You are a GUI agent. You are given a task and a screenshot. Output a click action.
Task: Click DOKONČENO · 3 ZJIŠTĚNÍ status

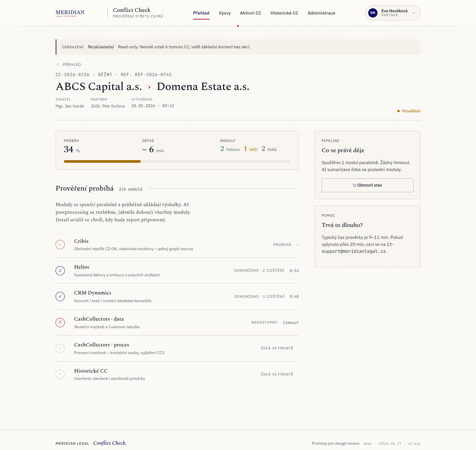click(x=259, y=296)
